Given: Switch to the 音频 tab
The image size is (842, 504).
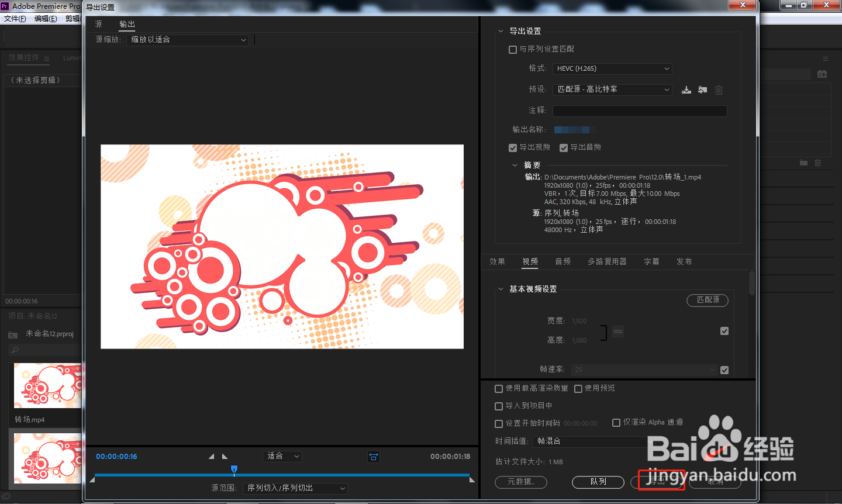Looking at the screenshot, I should click(563, 261).
